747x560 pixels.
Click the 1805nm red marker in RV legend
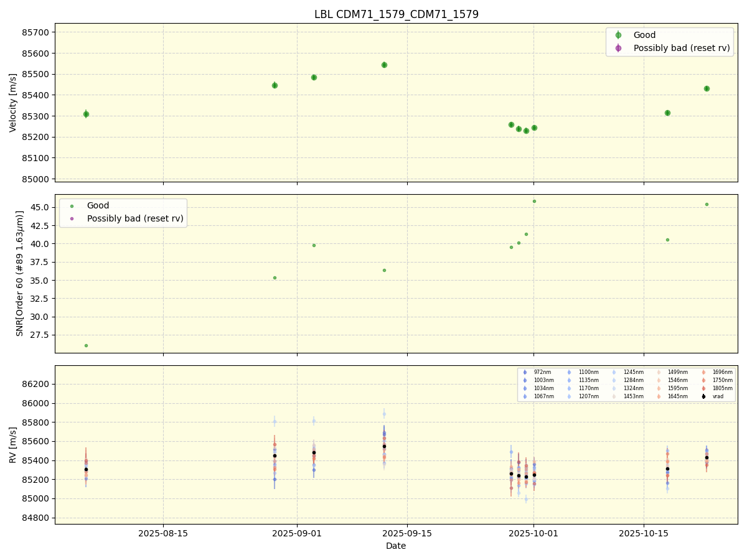pyautogui.click(x=703, y=388)
